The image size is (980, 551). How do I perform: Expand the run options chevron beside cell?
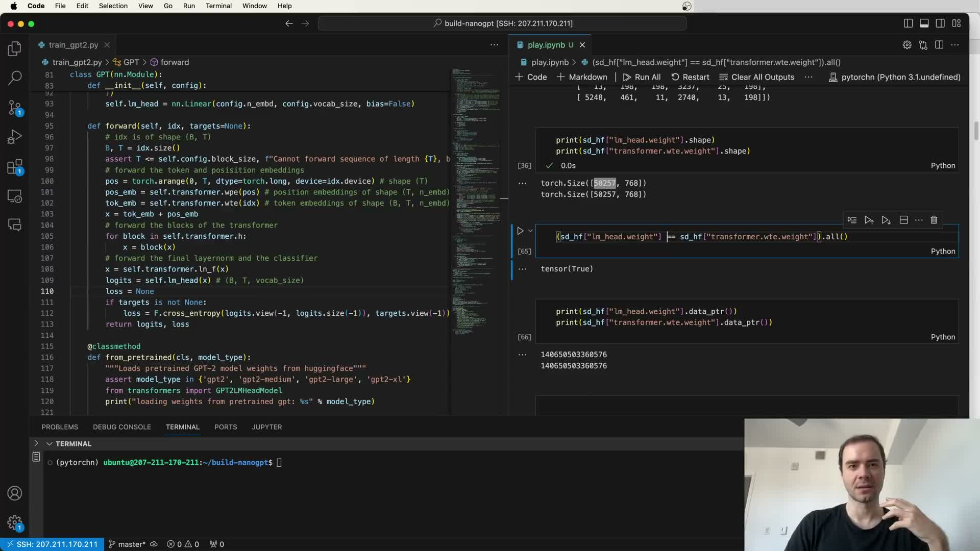[530, 231]
